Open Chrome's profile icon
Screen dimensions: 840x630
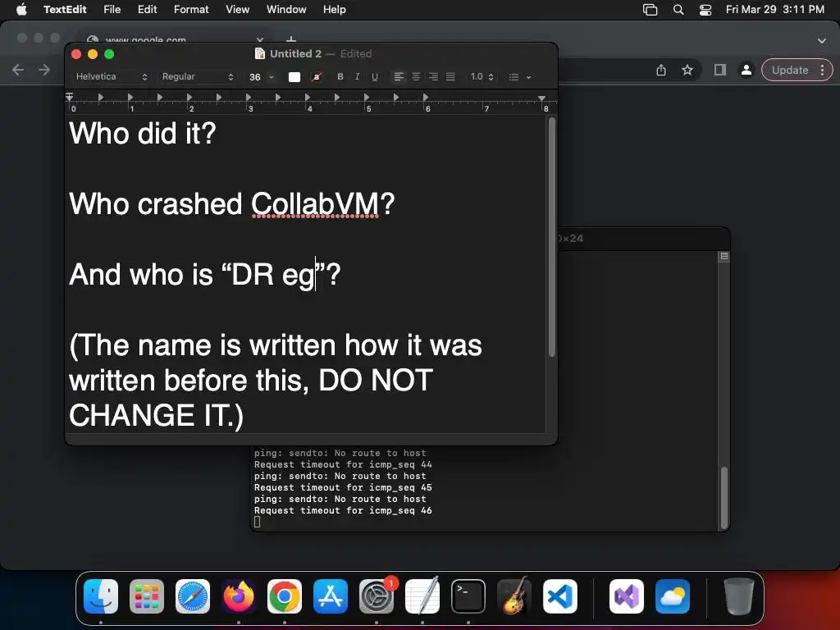tap(746, 70)
